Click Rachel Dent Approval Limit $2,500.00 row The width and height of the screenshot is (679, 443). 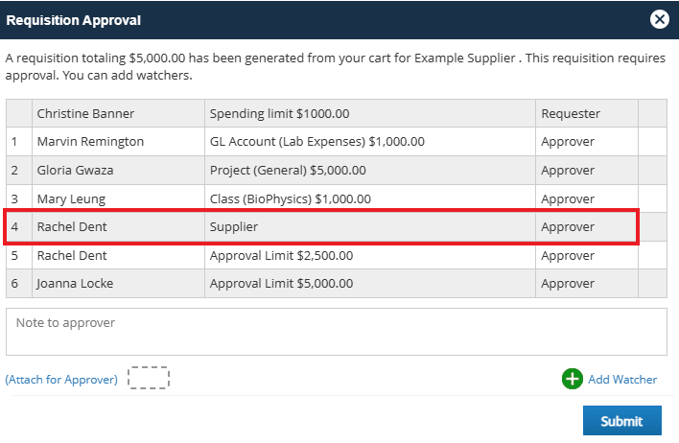pyautogui.click(x=336, y=255)
